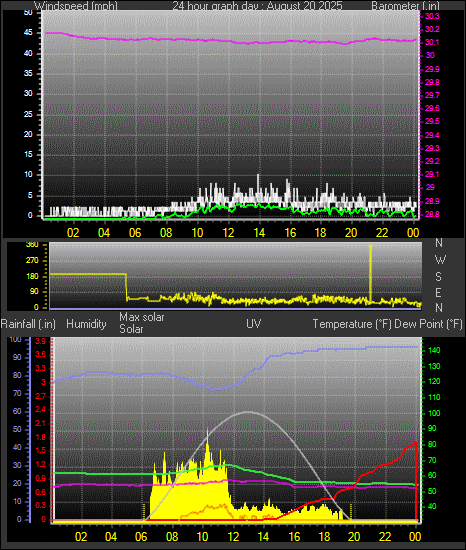Select the Rainfall (.in) legend label

pos(28,324)
